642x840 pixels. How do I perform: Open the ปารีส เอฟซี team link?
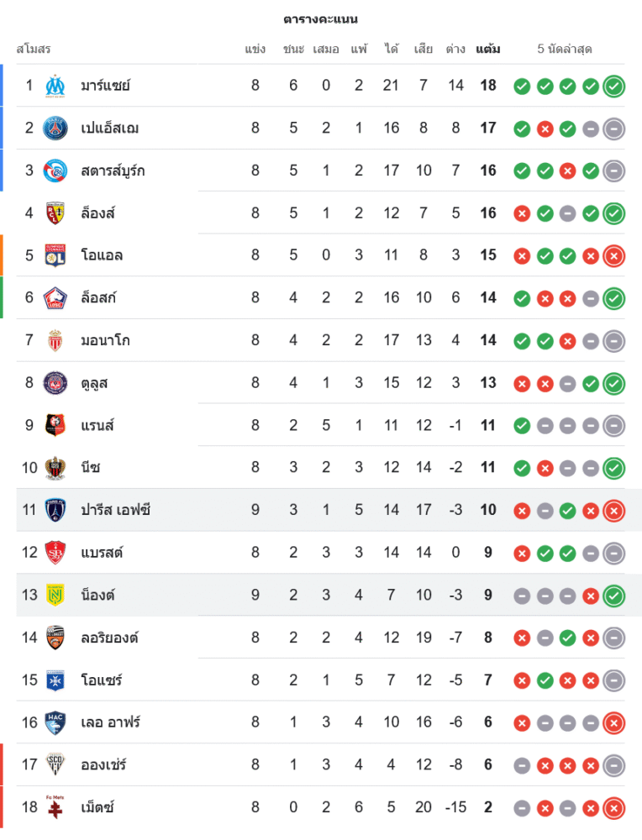click(116, 510)
